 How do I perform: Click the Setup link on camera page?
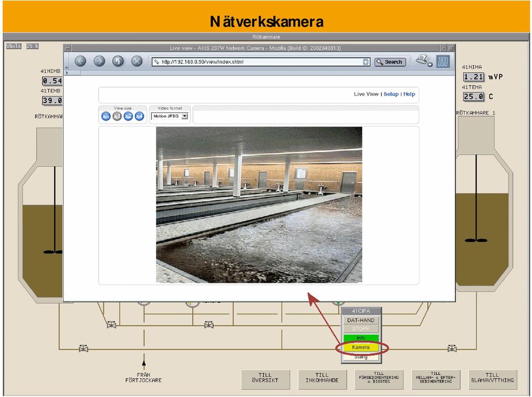391,94
